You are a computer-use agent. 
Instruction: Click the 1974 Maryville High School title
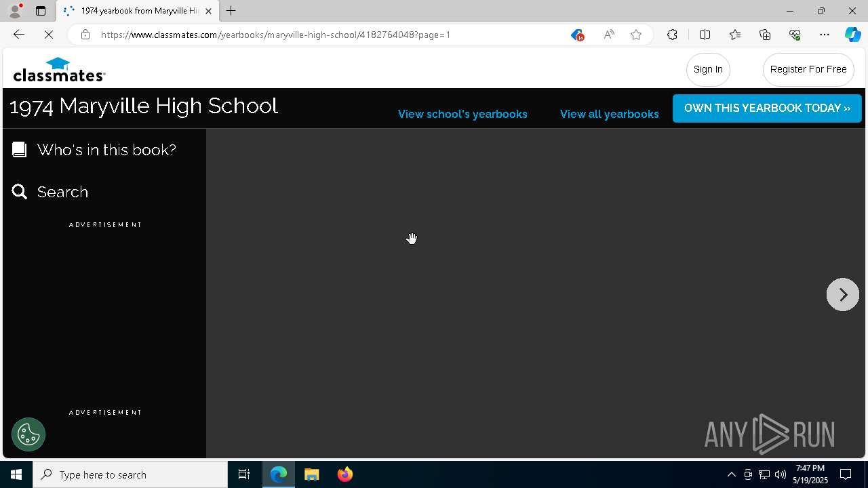[144, 106]
